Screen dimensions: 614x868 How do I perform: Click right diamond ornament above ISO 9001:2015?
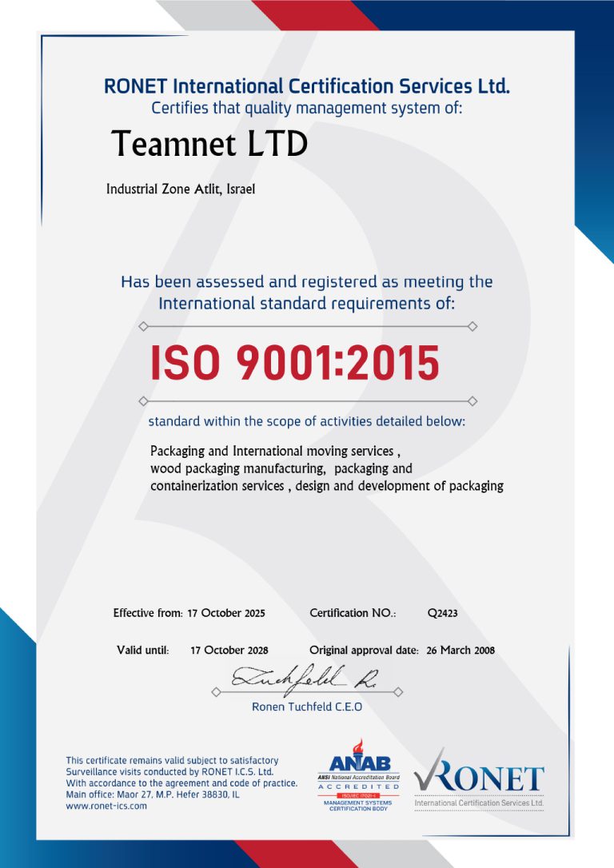(472, 326)
